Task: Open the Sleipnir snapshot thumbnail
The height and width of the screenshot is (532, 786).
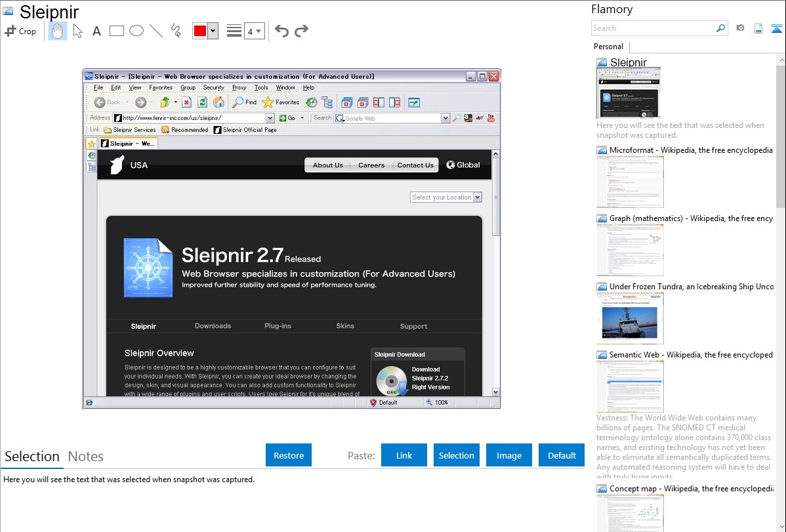Action: [628, 92]
